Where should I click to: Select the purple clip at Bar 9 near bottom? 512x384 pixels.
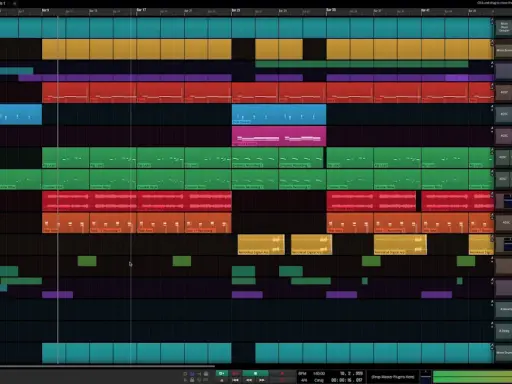point(57,295)
